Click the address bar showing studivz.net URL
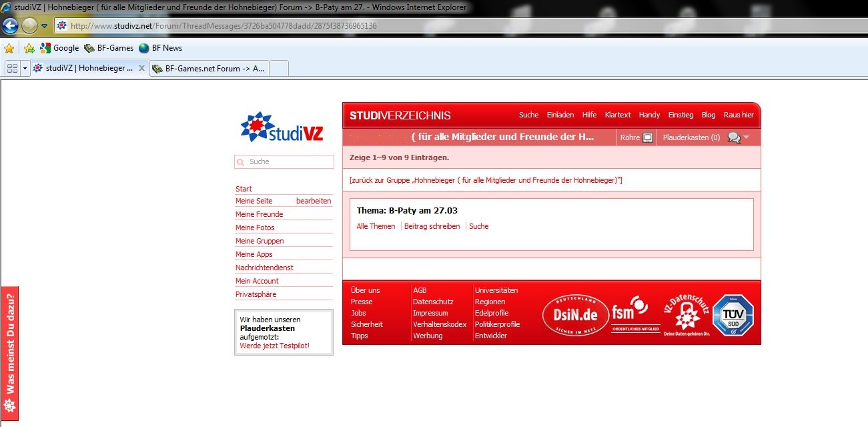Screen dimensions: 868x427 click(460, 26)
